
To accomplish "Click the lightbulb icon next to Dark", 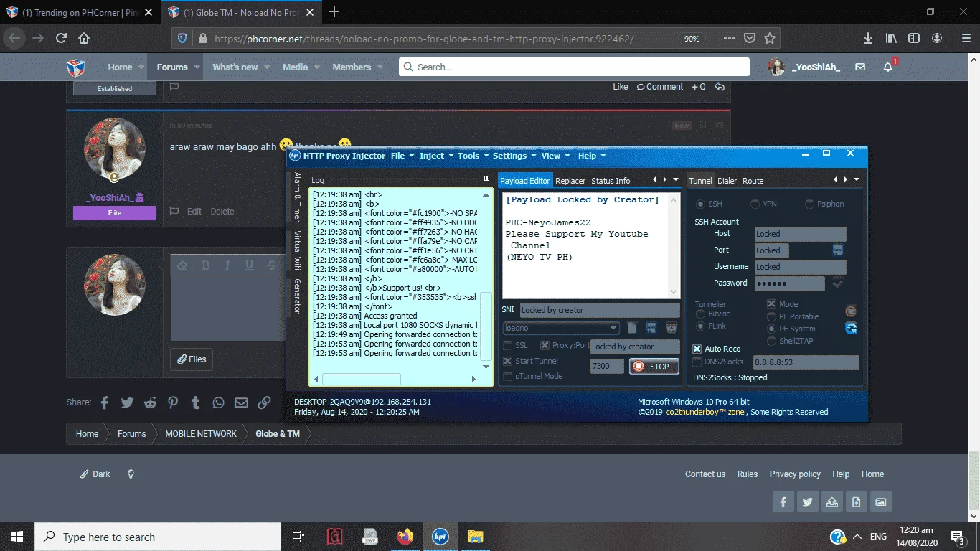I will coord(131,474).
